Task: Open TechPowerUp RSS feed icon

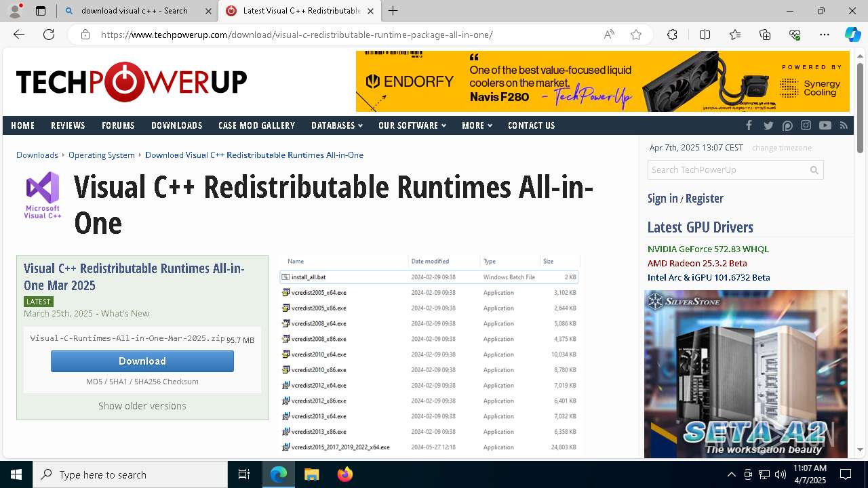Action: pyautogui.click(x=844, y=125)
